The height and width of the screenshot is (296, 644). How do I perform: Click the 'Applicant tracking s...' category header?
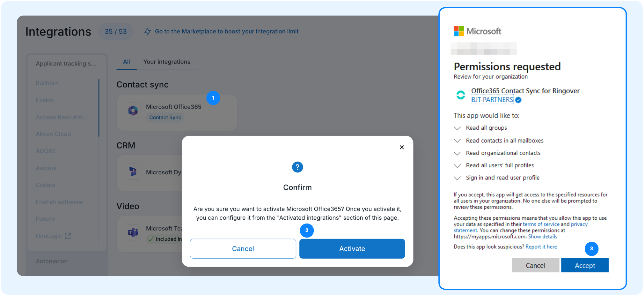pyautogui.click(x=66, y=64)
